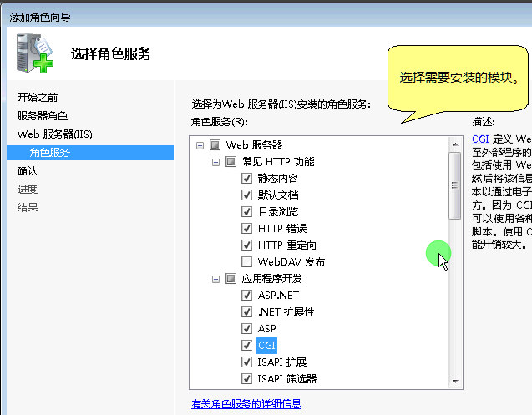The width and height of the screenshot is (532, 415).
Task: Collapse the Web 服务器 tree node
Action: [x=200, y=145]
